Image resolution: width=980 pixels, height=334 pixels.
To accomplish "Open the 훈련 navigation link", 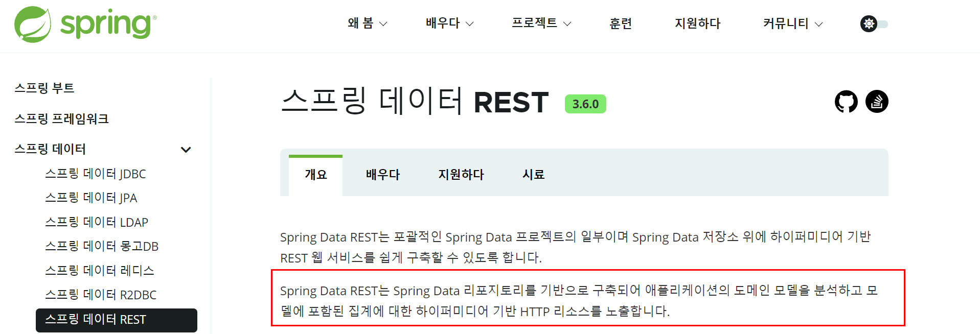I will [x=621, y=23].
